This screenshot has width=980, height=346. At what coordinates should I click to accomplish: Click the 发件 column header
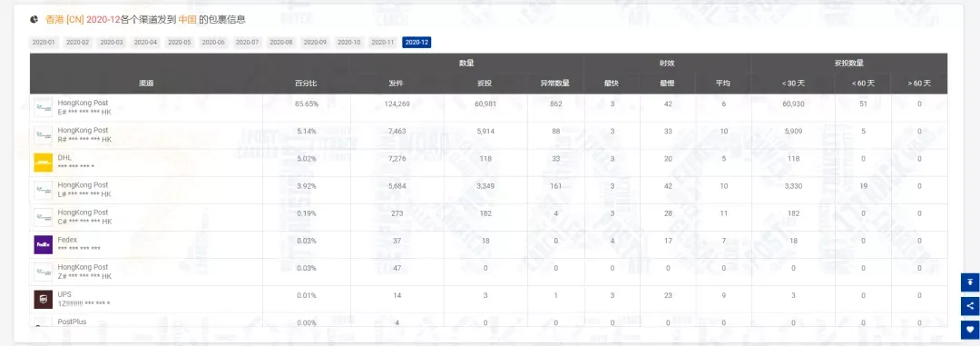tap(397, 84)
